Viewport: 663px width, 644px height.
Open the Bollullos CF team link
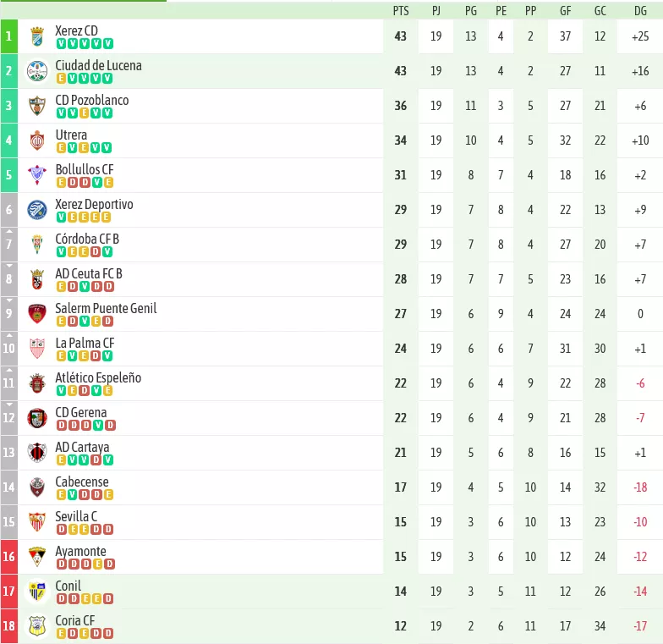tap(85, 169)
